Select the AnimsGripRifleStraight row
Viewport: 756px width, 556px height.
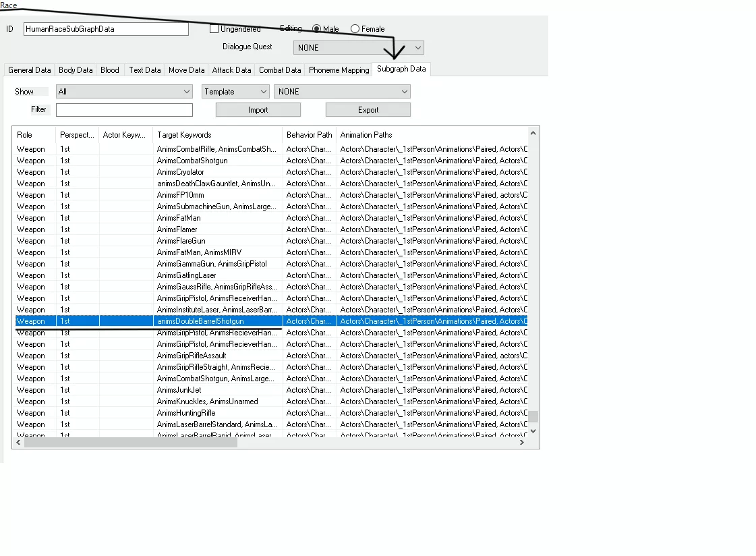tap(272, 368)
